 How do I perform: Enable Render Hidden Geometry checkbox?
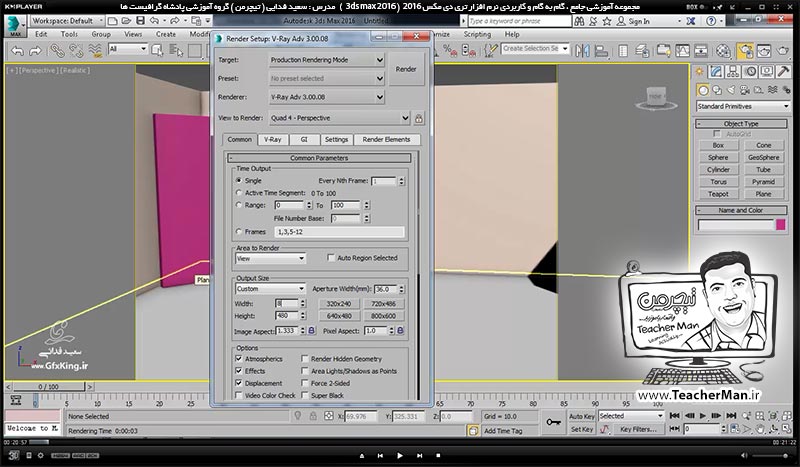point(305,359)
